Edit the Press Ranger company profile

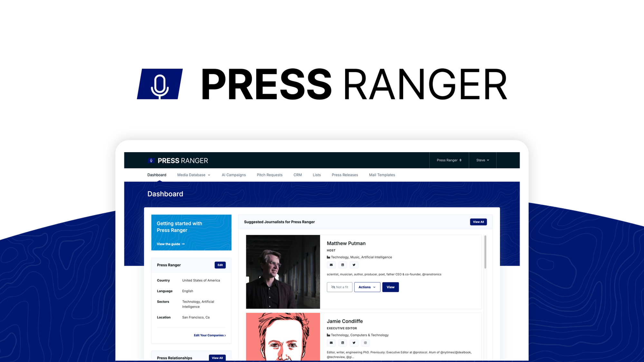[x=220, y=265]
